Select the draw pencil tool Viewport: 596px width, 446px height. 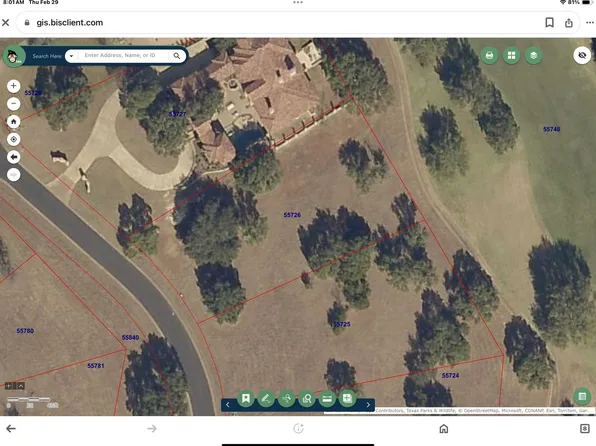pyautogui.click(x=266, y=398)
